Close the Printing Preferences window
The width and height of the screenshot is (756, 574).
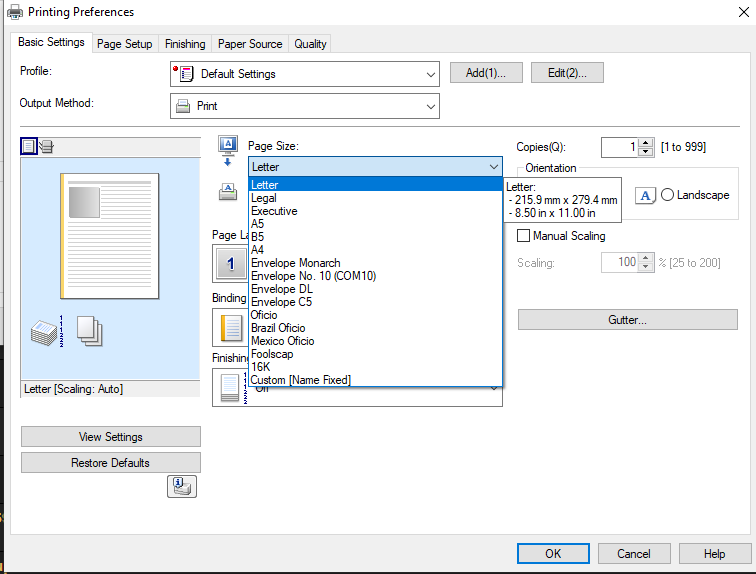[x=743, y=12]
